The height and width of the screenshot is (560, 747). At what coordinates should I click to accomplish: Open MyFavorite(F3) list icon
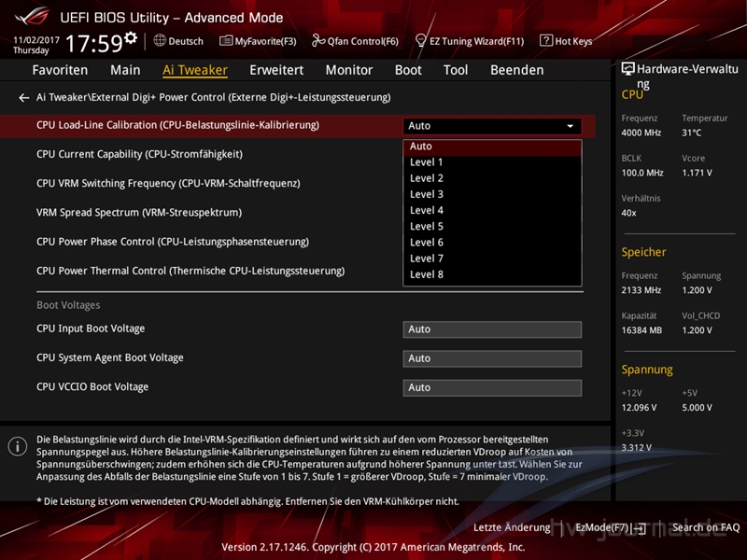[226, 41]
